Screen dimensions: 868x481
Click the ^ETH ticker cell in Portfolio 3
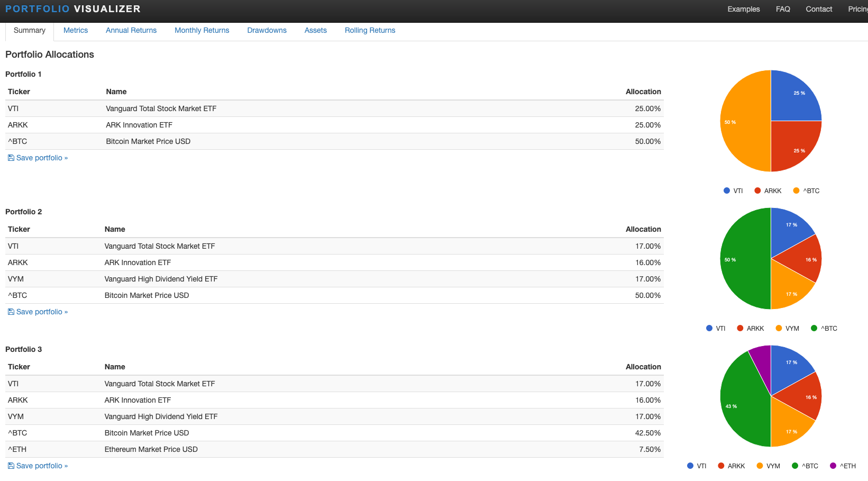pyautogui.click(x=17, y=449)
